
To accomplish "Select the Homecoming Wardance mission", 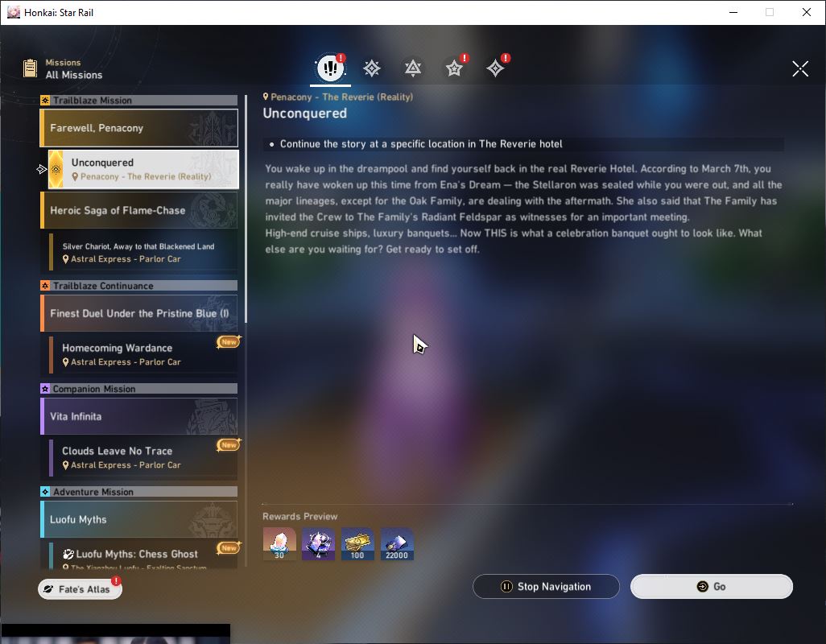I will pyautogui.click(x=143, y=354).
